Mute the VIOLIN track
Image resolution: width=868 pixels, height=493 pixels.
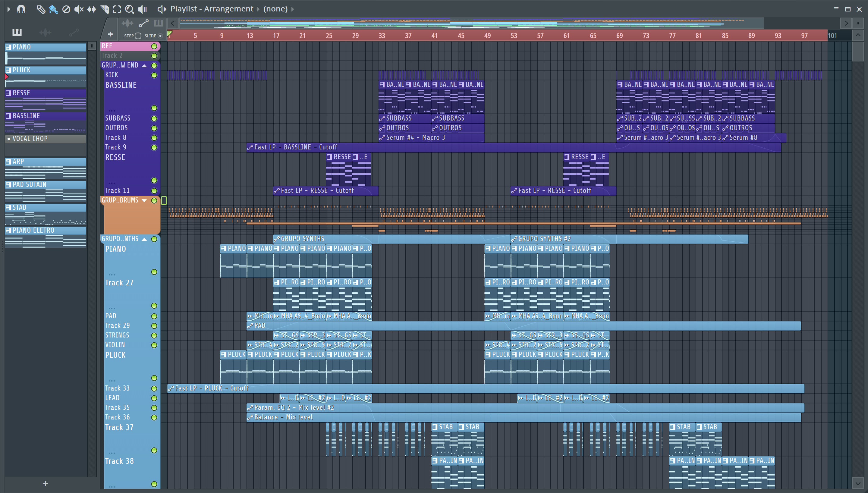(x=154, y=345)
